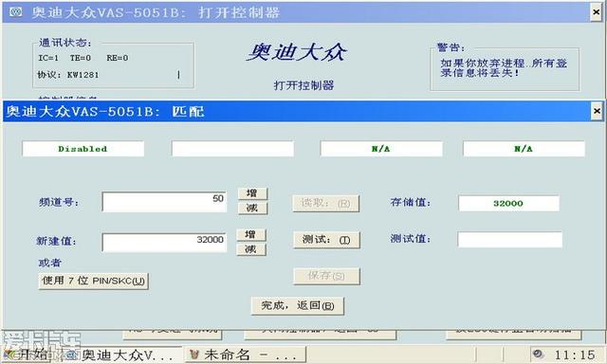Click the 增 button beside 频道号

click(252, 193)
